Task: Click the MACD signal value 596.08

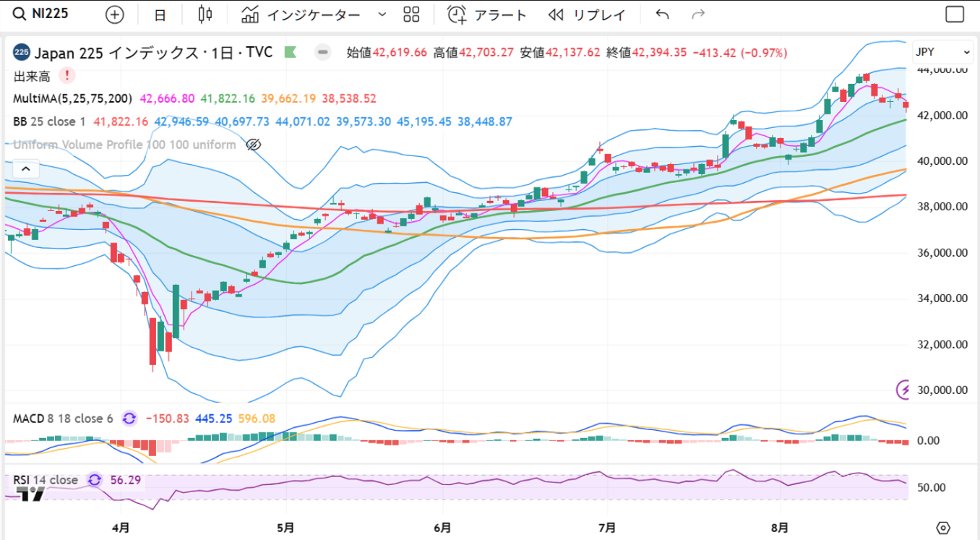Action: [x=257, y=419]
